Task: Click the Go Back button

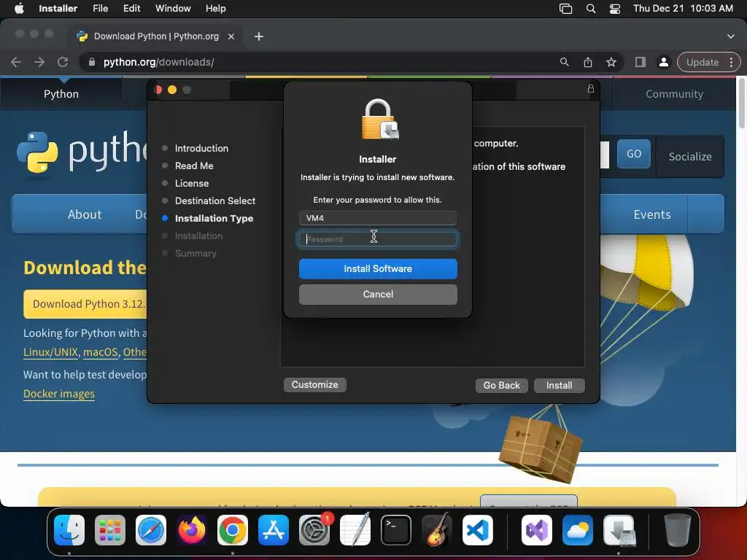Action: (502, 385)
